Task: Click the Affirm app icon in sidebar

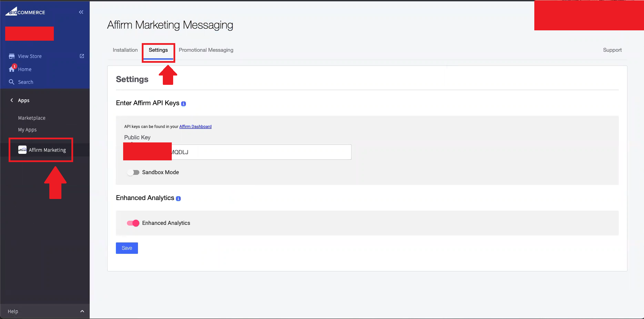Action: coord(22,150)
